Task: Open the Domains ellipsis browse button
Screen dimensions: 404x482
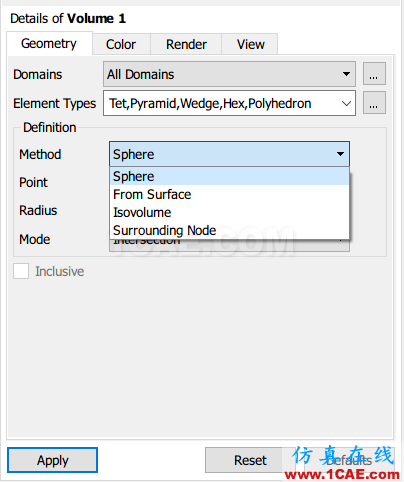Action: pyautogui.click(x=374, y=74)
